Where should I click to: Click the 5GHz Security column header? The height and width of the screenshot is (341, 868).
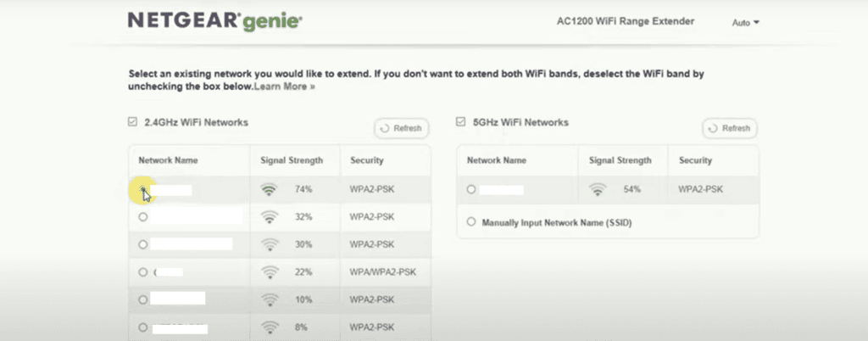695,160
